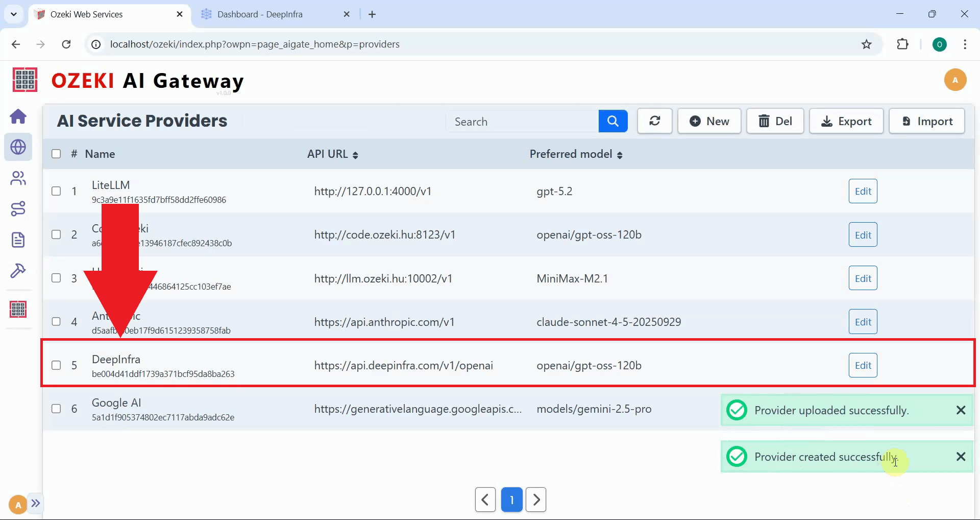Viewport: 980px width, 520px height.
Task: Open the Home icon in sidebar
Action: click(18, 116)
